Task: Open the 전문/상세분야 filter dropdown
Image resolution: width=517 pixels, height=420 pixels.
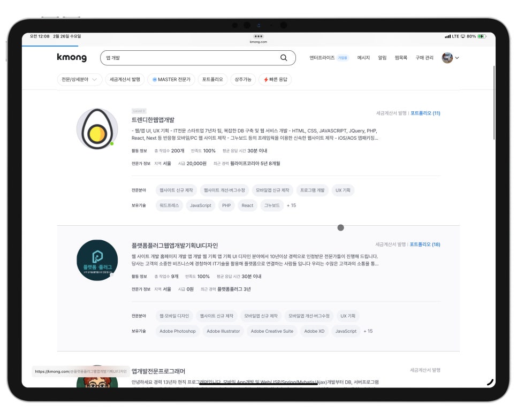Action: [79, 79]
